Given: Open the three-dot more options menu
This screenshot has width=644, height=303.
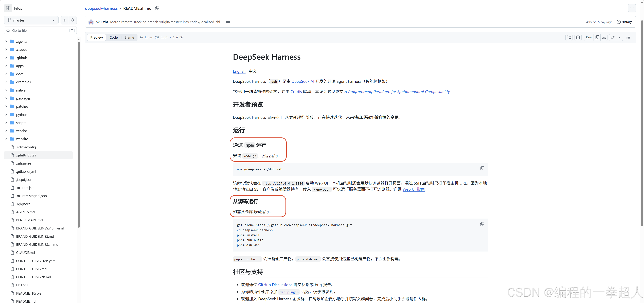Looking at the screenshot, I should pyautogui.click(x=632, y=8).
